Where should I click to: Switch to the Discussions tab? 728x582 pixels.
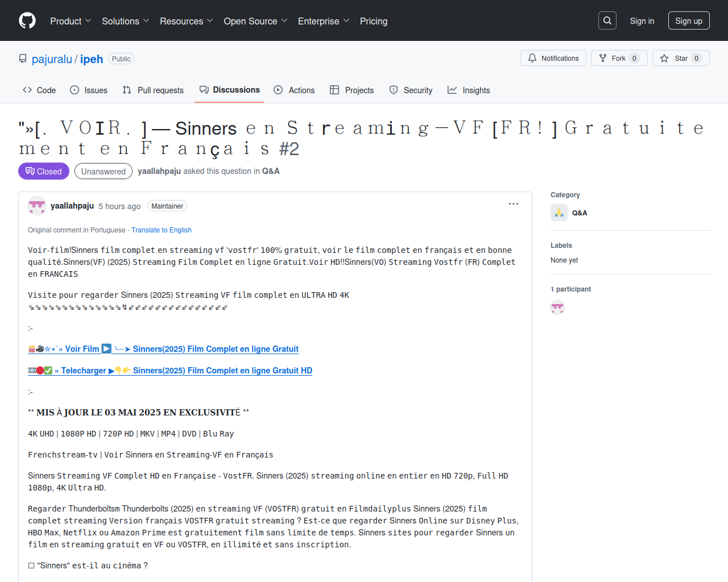click(x=229, y=90)
